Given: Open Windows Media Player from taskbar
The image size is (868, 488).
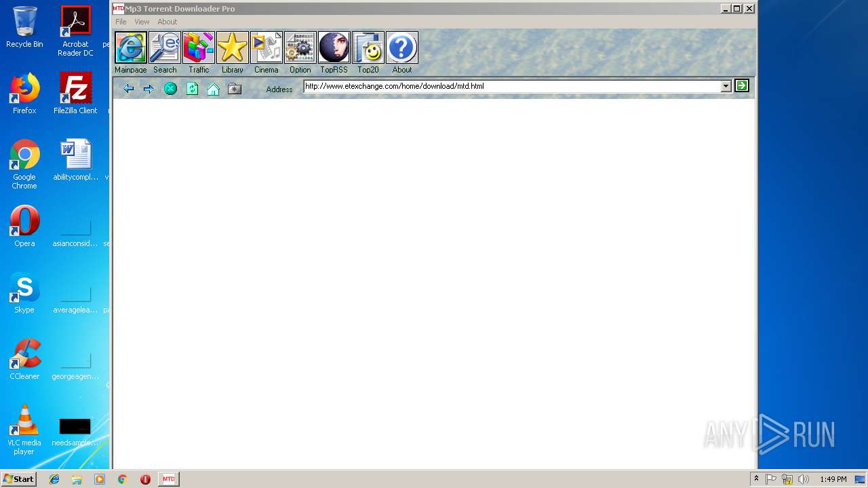Looking at the screenshot, I should pos(100,479).
